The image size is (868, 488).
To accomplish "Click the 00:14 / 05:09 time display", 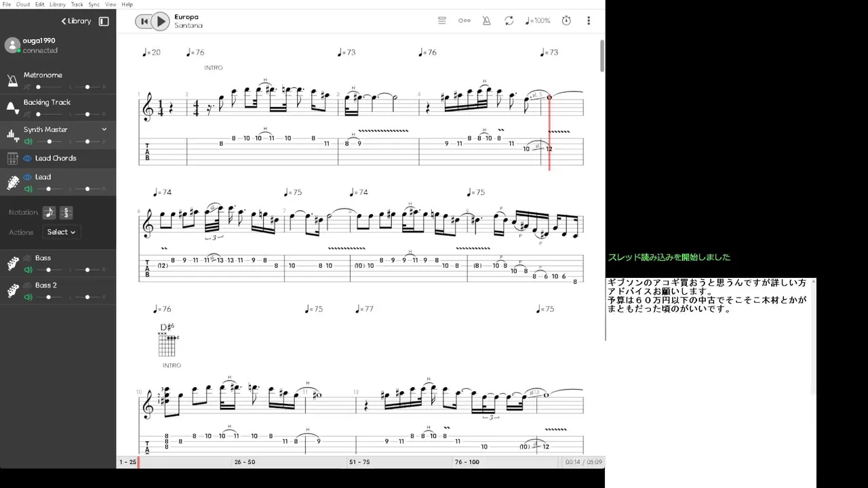I will coord(584,462).
